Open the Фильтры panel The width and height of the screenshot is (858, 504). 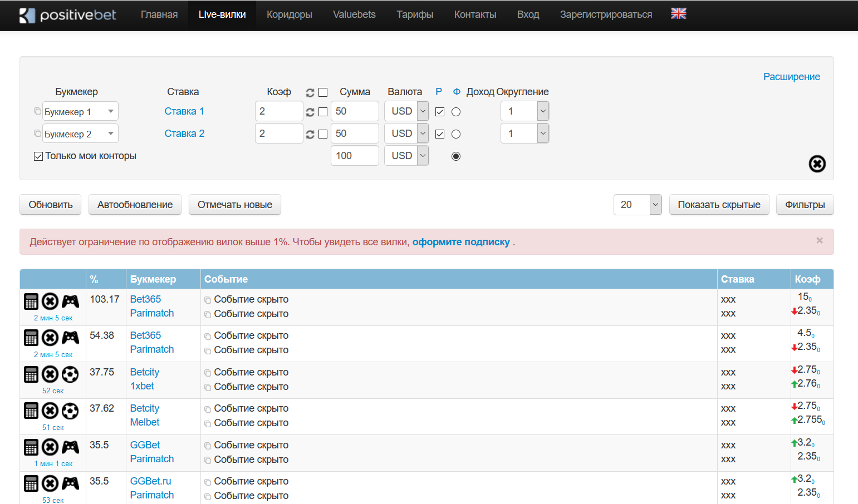[x=805, y=205]
